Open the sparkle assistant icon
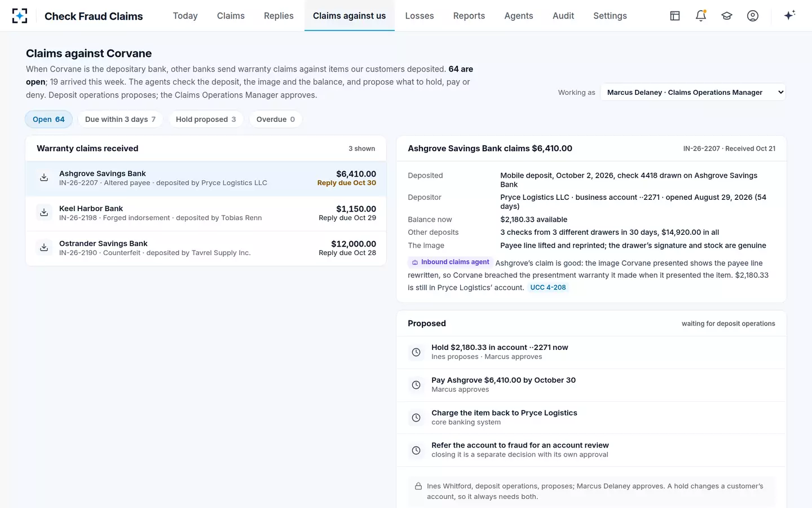This screenshot has width=812, height=508. (789, 15)
